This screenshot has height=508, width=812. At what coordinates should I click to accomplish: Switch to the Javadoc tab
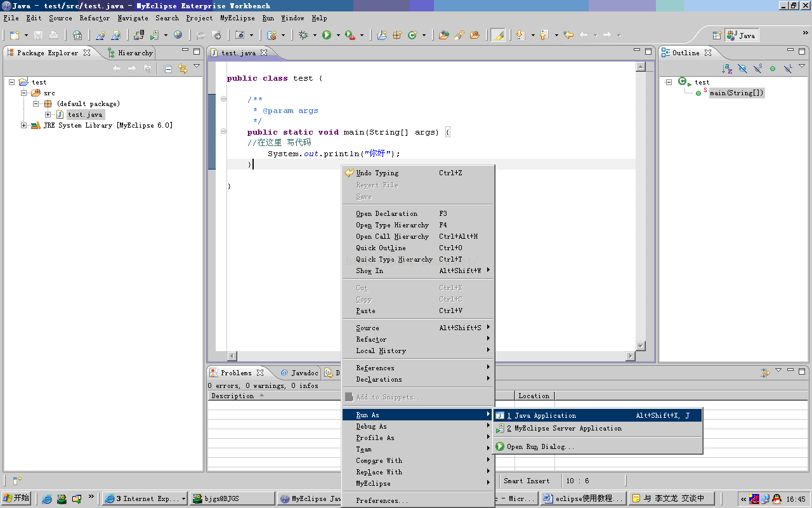(x=299, y=373)
